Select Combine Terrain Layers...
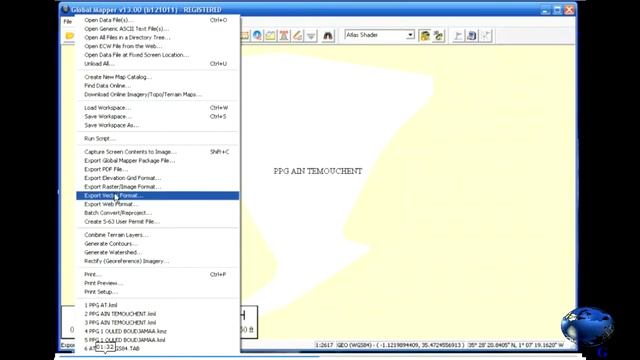The height and width of the screenshot is (360, 640). click(158, 235)
